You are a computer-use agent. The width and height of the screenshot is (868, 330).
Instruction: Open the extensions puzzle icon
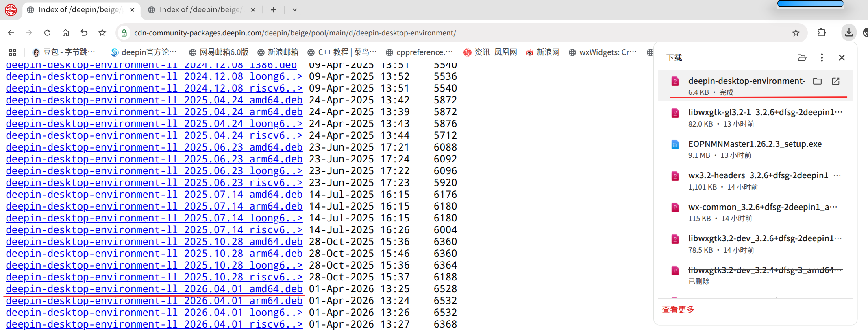pos(822,33)
